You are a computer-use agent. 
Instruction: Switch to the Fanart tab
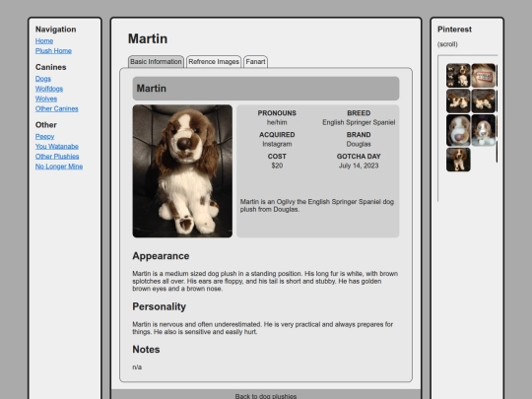[x=255, y=62]
